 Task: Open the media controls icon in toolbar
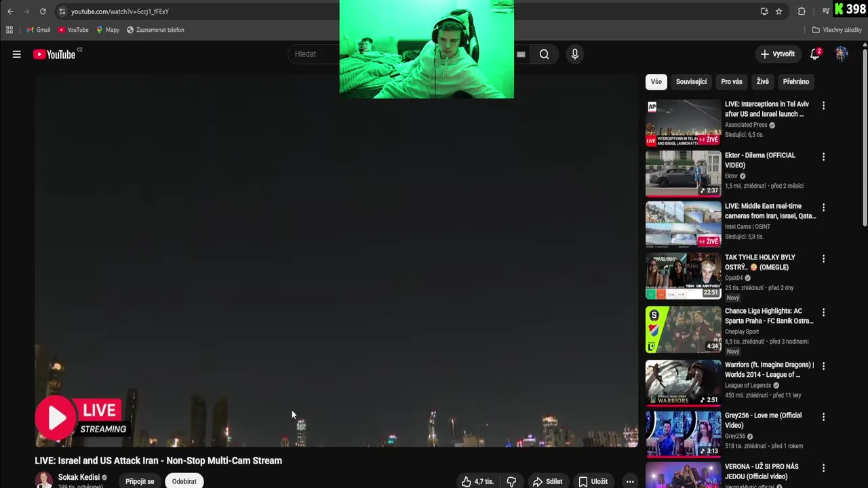(x=825, y=12)
